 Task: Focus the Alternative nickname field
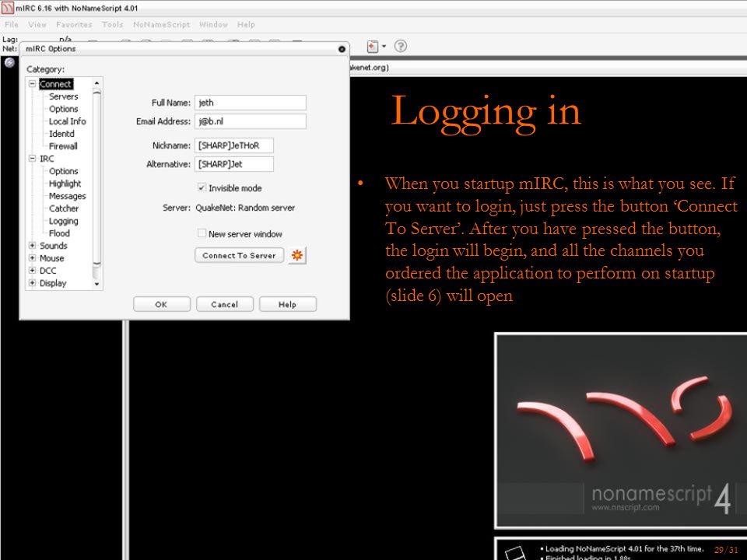tap(234, 164)
